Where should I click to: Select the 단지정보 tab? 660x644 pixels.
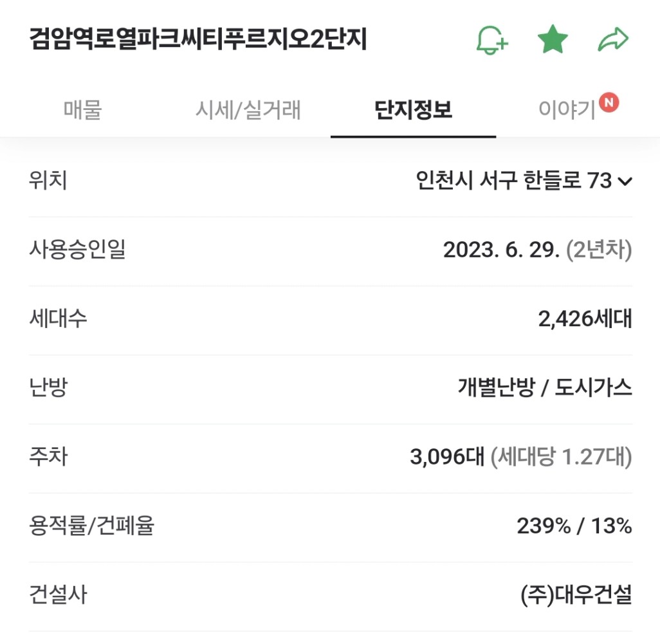(414, 109)
